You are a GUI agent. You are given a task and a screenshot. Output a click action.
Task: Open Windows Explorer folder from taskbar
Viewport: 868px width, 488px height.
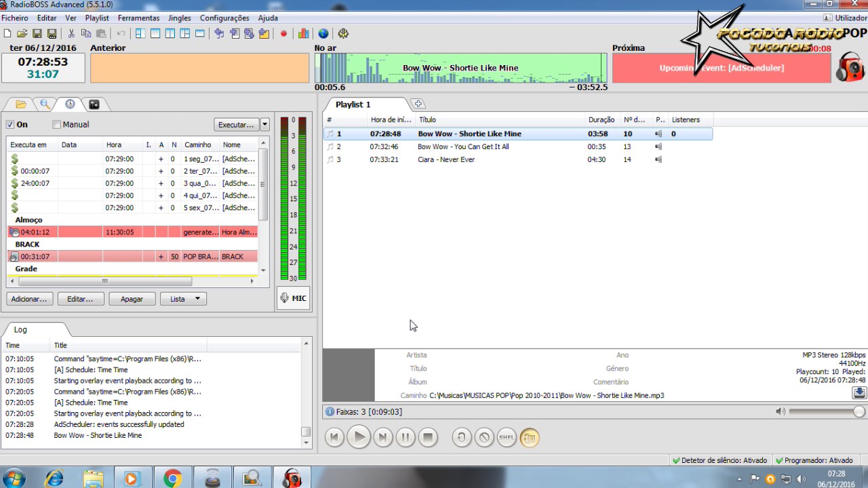(94, 478)
